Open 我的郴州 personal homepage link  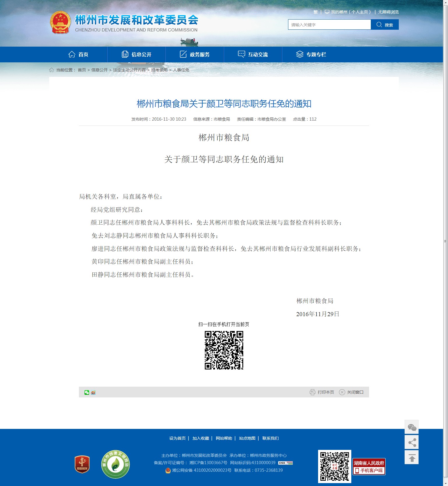(x=351, y=12)
